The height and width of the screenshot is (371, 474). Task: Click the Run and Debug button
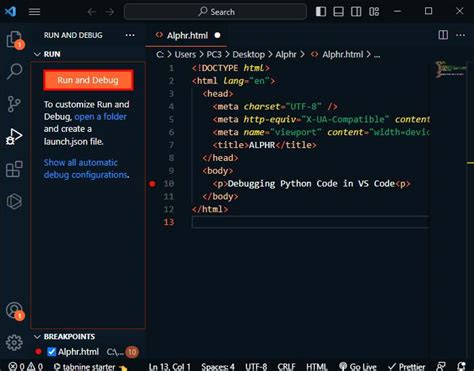point(88,80)
